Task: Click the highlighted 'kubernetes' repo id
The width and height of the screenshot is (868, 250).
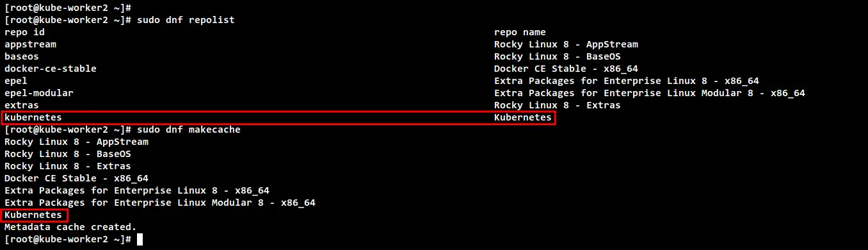Action: point(33,117)
